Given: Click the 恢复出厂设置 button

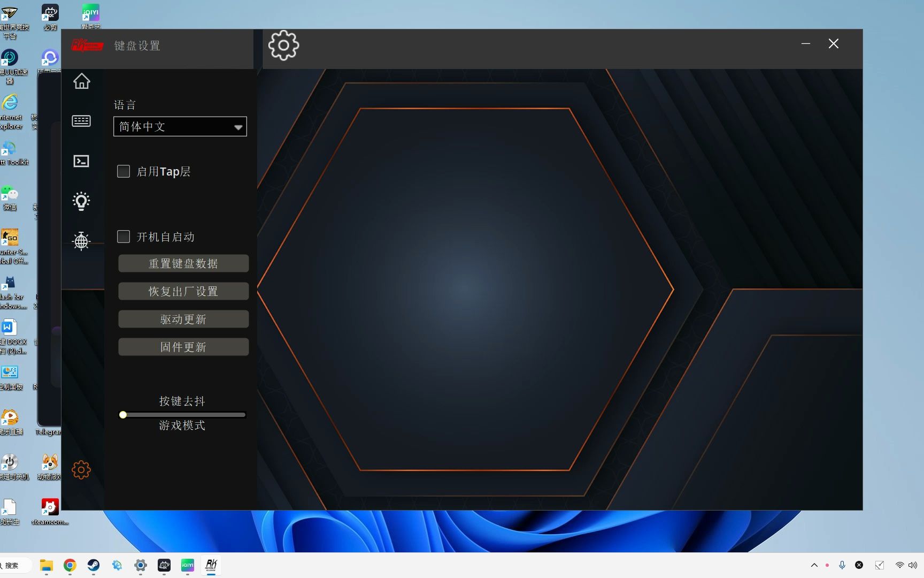Looking at the screenshot, I should [x=183, y=291].
